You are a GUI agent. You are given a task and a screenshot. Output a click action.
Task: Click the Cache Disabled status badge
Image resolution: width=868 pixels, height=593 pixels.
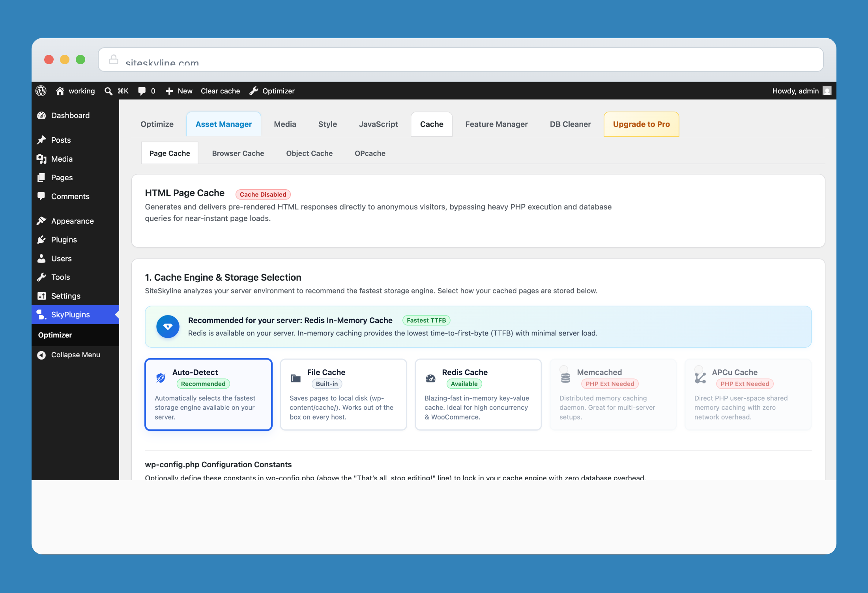[x=263, y=194]
